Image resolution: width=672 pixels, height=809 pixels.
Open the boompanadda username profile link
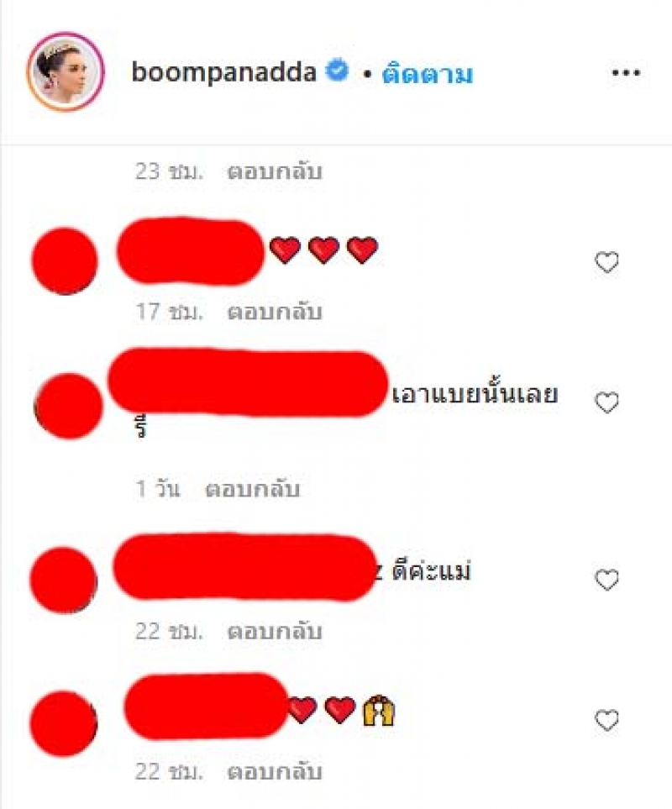pyautogui.click(x=223, y=72)
